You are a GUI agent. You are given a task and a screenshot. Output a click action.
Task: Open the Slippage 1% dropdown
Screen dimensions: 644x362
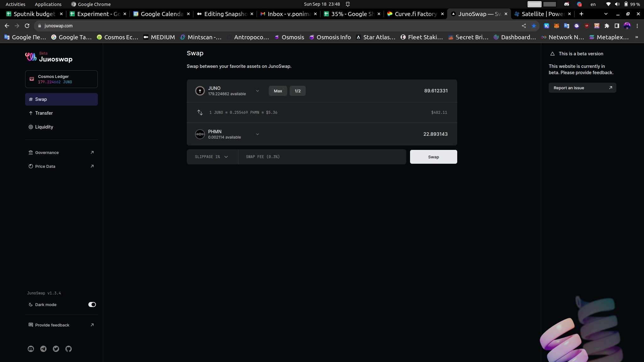(x=212, y=157)
